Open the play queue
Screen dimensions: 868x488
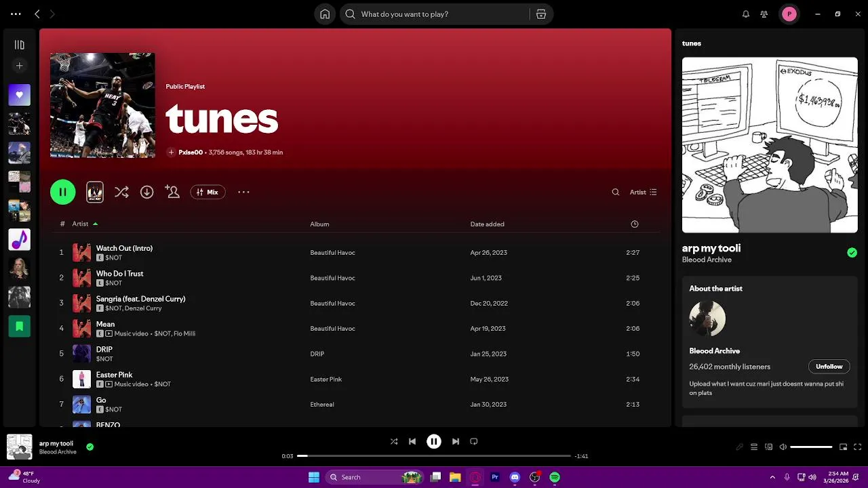pyautogui.click(x=754, y=447)
